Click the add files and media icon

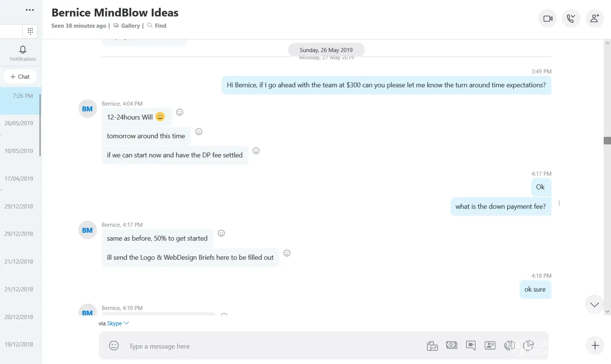click(x=432, y=346)
